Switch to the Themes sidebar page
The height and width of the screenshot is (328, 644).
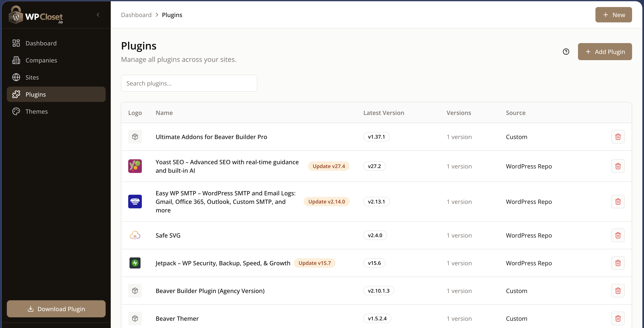pyautogui.click(x=36, y=111)
